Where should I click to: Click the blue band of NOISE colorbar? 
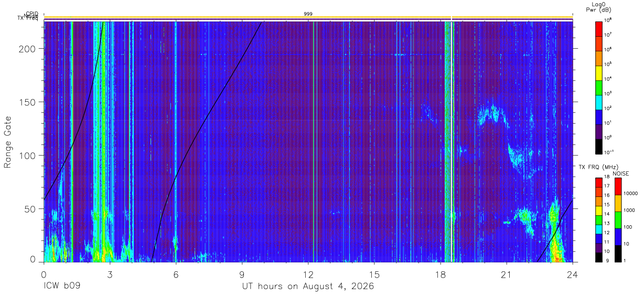618,237
